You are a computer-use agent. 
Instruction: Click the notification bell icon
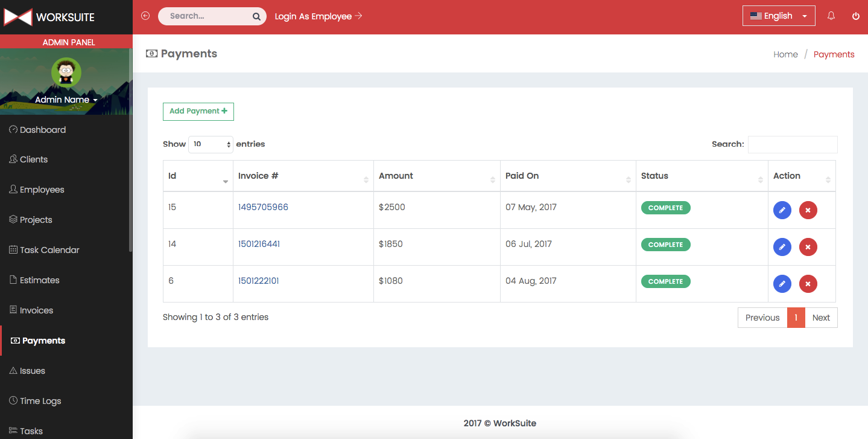click(831, 16)
